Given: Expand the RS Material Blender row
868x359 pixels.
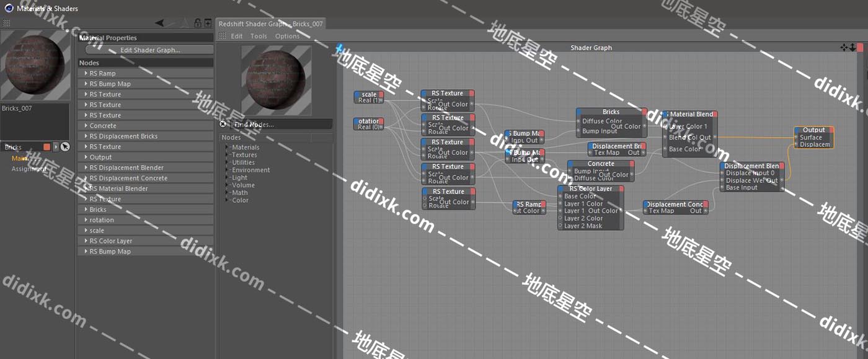Looking at the screenshot, I should point(86,188).
